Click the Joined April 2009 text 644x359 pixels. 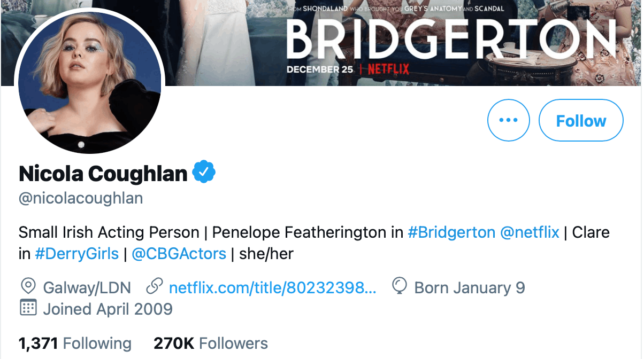point(108,309)
